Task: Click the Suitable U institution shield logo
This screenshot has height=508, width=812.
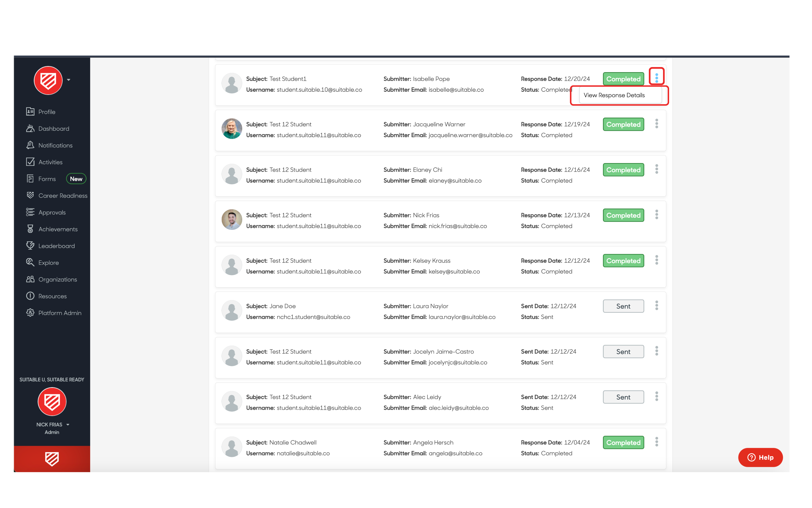Action: 52,402
